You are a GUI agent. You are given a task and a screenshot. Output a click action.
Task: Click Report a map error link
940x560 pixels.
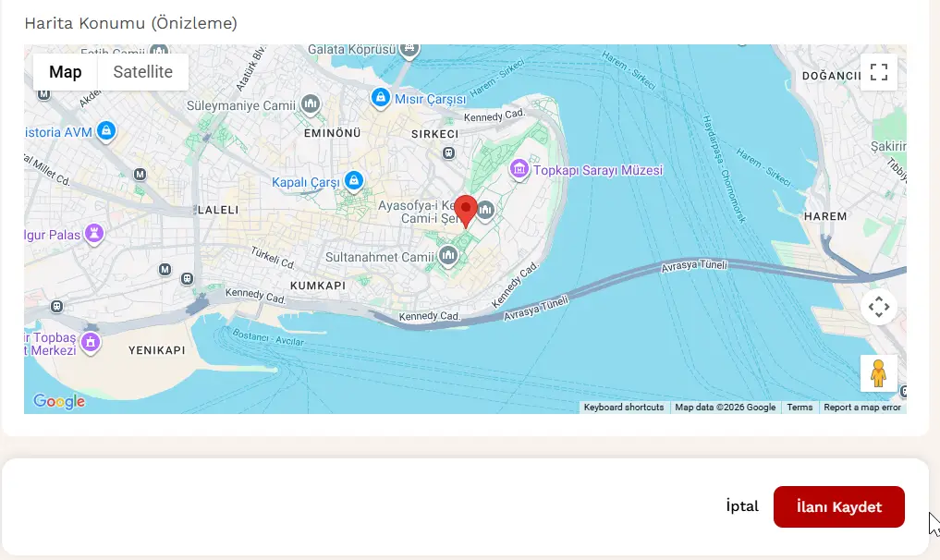862,408
